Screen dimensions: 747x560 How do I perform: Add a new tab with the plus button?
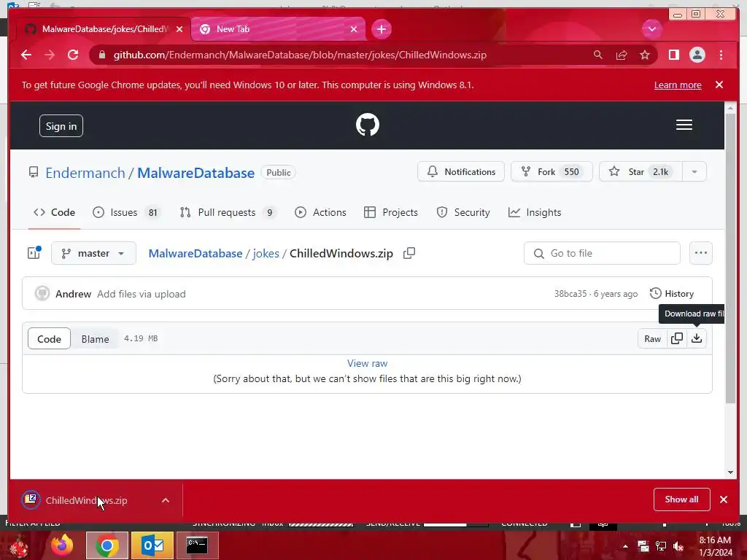coord(381,29)
